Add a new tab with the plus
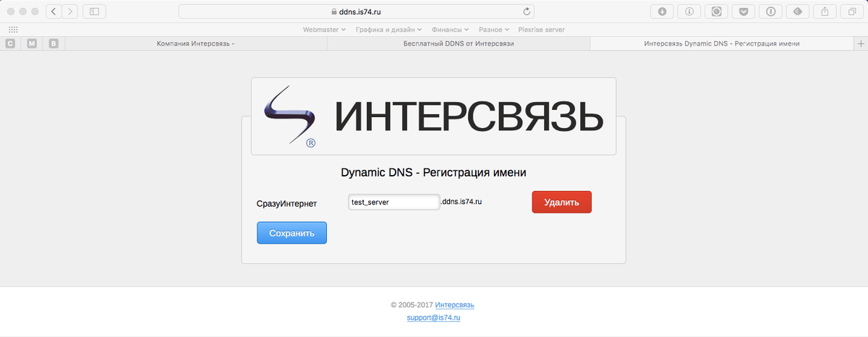The width and height of the screenshot is (868, 337). [861, 44]
